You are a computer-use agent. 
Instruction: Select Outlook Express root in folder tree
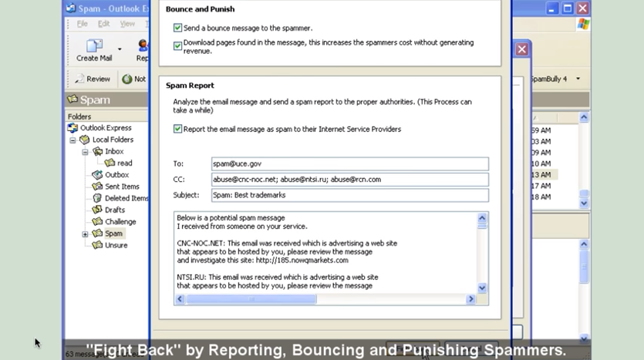pyautogui.click(x=106, y=128)
